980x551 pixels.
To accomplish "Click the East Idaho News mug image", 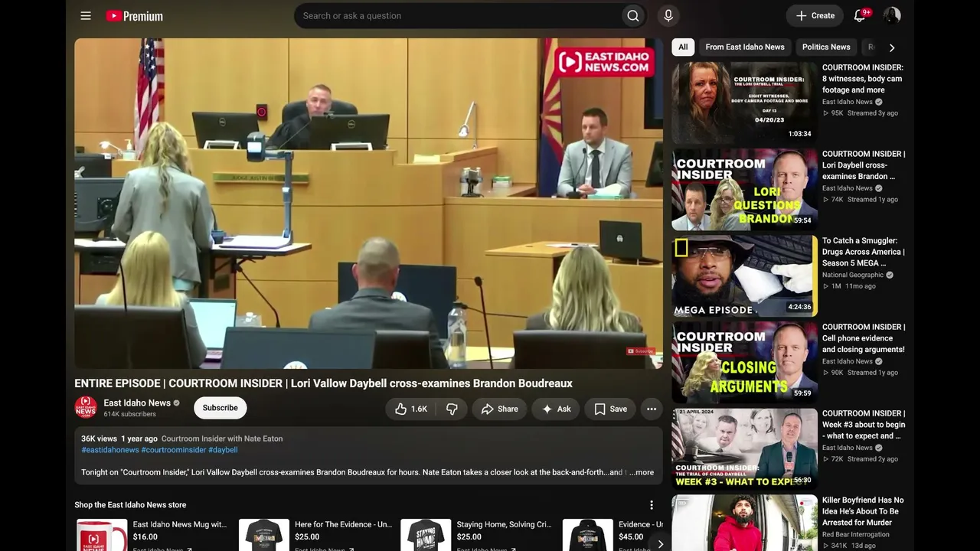I will 102,535.
